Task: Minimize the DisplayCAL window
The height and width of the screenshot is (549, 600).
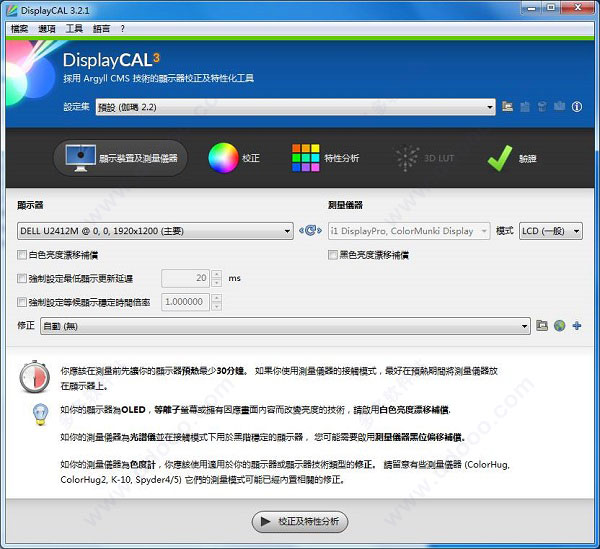Action: [532, 8]
